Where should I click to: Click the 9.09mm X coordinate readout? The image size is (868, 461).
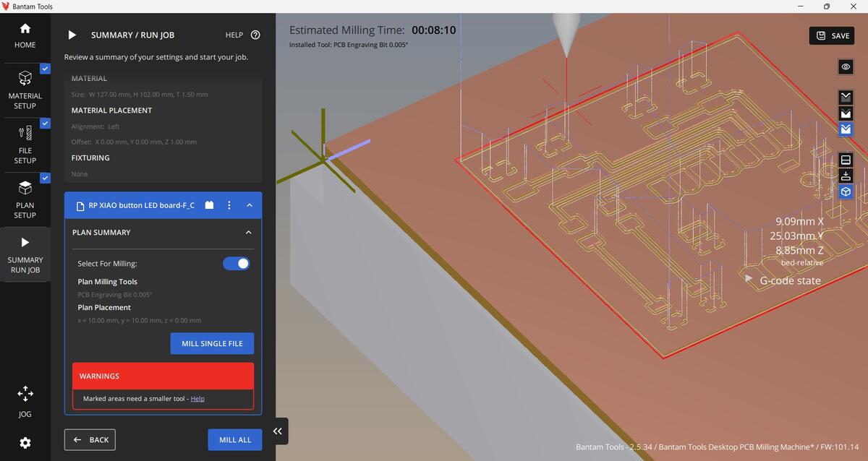click(799, 222)
